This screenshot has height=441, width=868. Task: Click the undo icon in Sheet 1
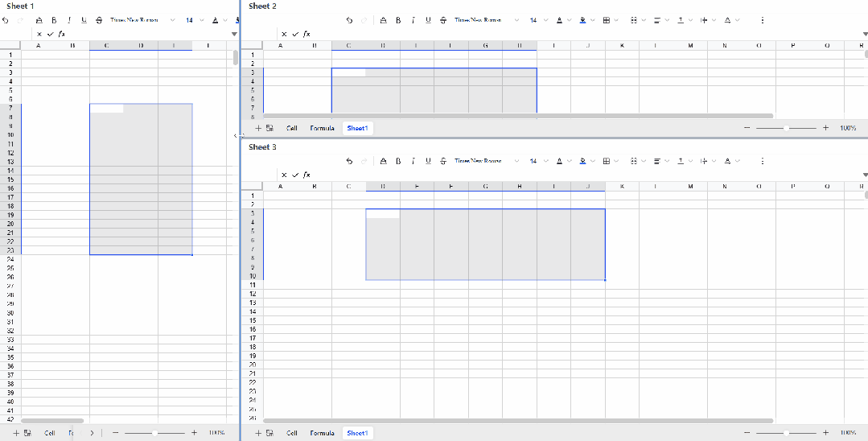(6, 20)
